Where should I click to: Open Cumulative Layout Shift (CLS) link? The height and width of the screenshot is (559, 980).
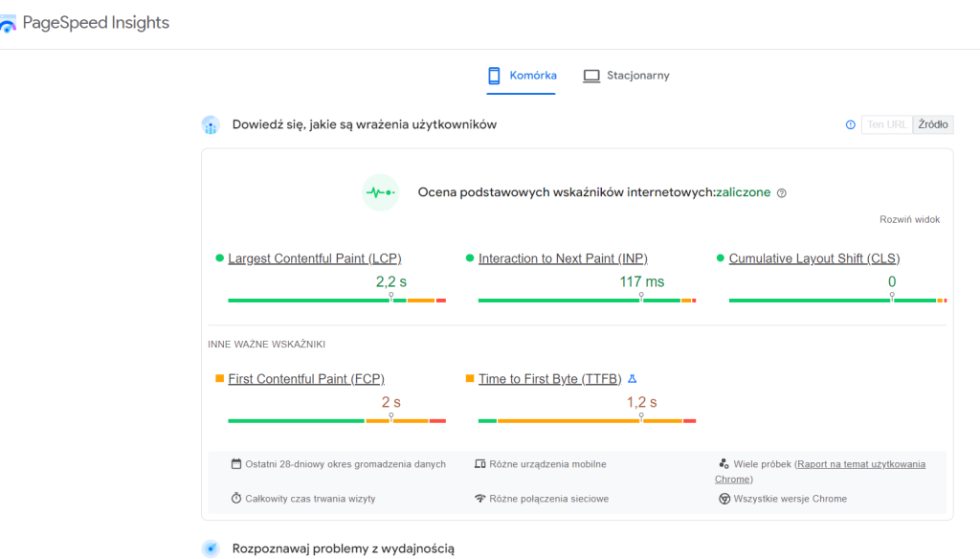pyautogui.click(x=813, y=258)
